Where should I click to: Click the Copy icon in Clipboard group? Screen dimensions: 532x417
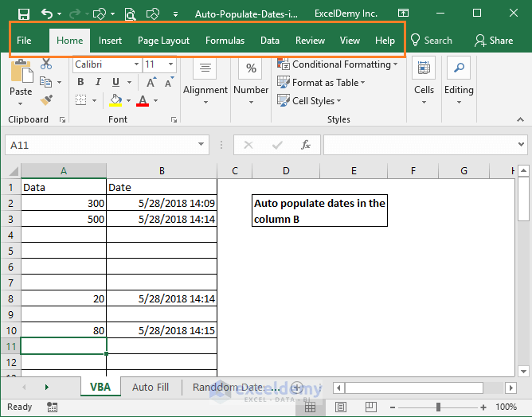(x=46, y=82)
